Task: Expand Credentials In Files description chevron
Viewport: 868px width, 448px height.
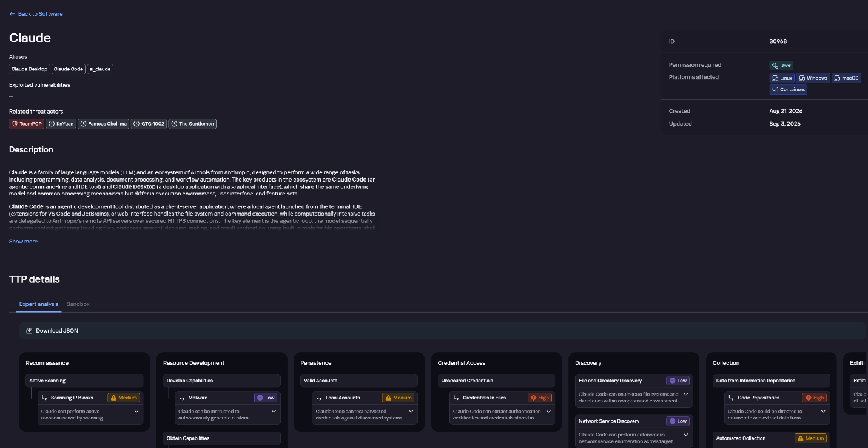Action: click(548, 411)
